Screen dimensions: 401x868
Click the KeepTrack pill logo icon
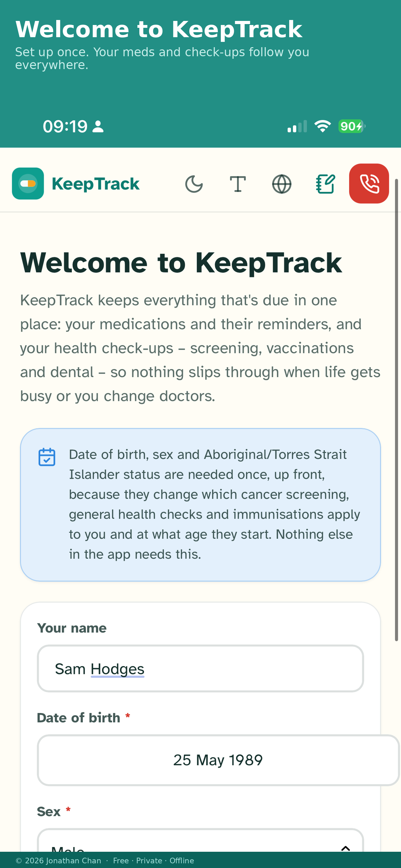tap(28, 184)
